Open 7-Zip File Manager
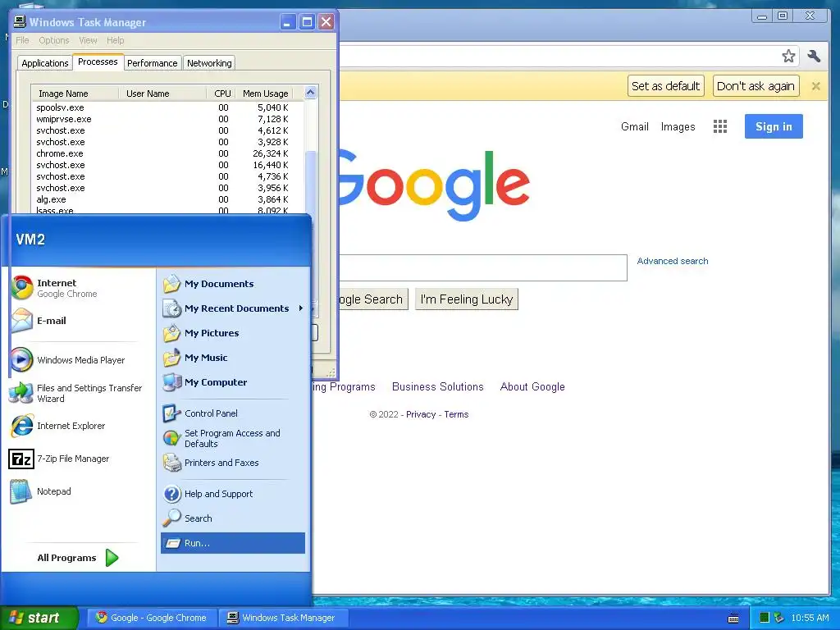 [73, 459]
